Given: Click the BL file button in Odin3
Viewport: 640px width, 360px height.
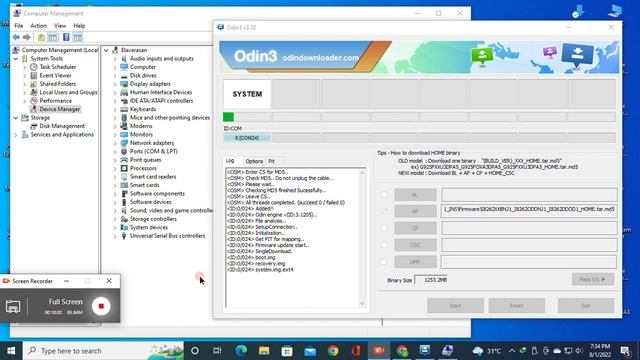Looking at the screenshot, I should click(x=415, y=195).
